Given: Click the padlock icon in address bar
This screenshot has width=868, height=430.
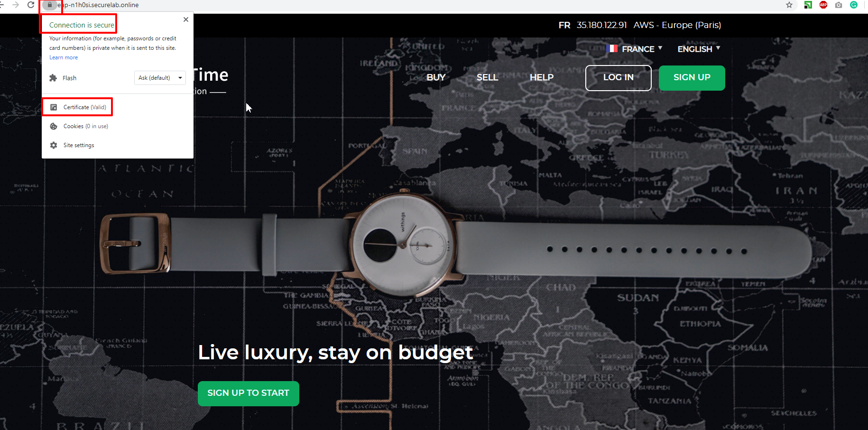Looking at the screenshot, I should point(50,5).
